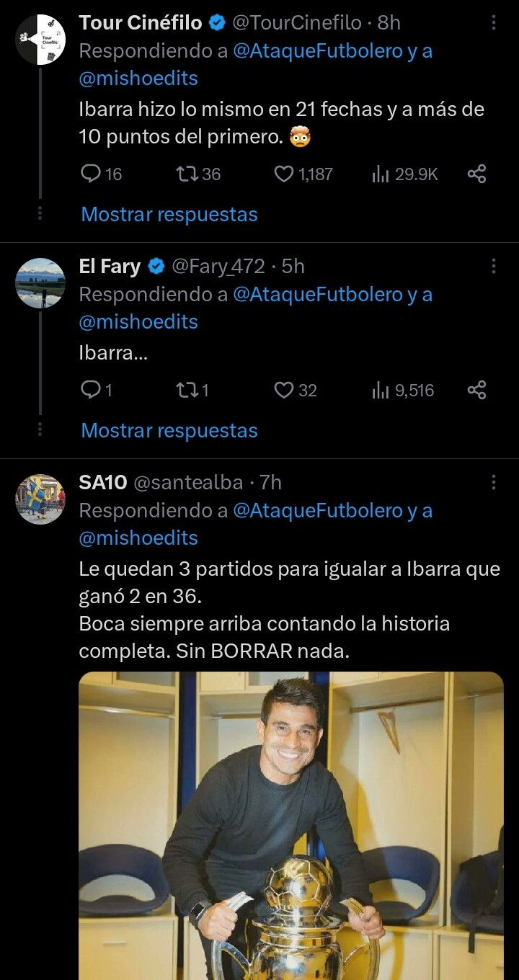Image resolution: width=519 pixels, height=980 pixels.
Task: Like El Fary's tweet
Action: click(285, 390)
